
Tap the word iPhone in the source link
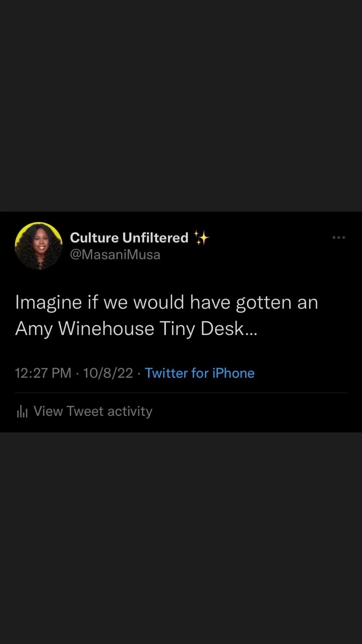point(233,373)
